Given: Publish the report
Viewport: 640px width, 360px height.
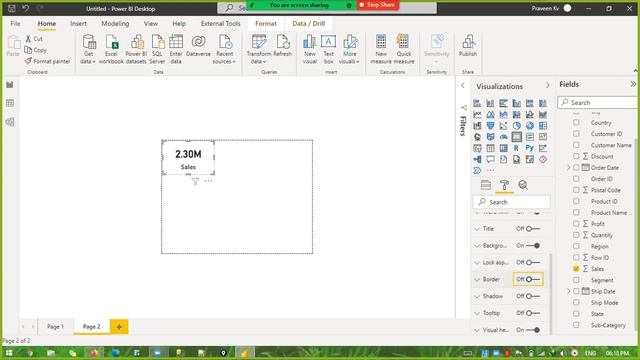Looking at the screenshot, I should click(468, 46).
